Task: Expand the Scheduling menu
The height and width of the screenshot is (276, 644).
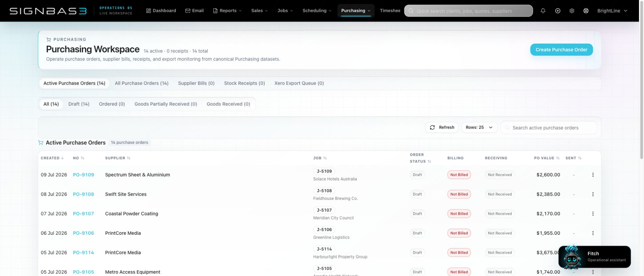Action: (317, 11)
